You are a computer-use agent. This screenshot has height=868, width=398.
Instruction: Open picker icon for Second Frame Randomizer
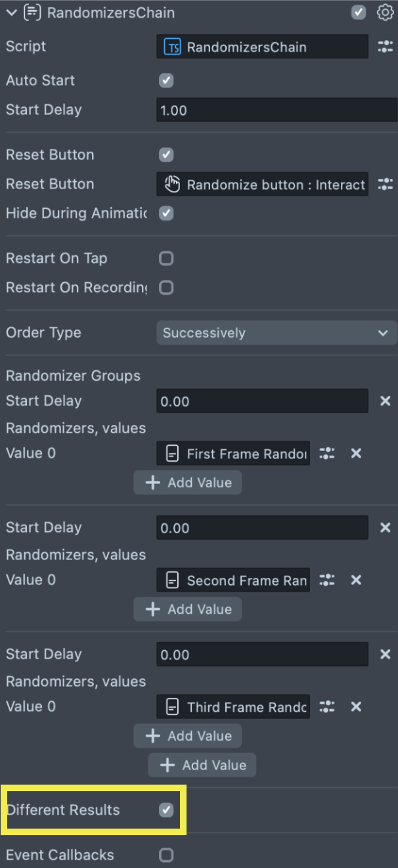(327, 580)
